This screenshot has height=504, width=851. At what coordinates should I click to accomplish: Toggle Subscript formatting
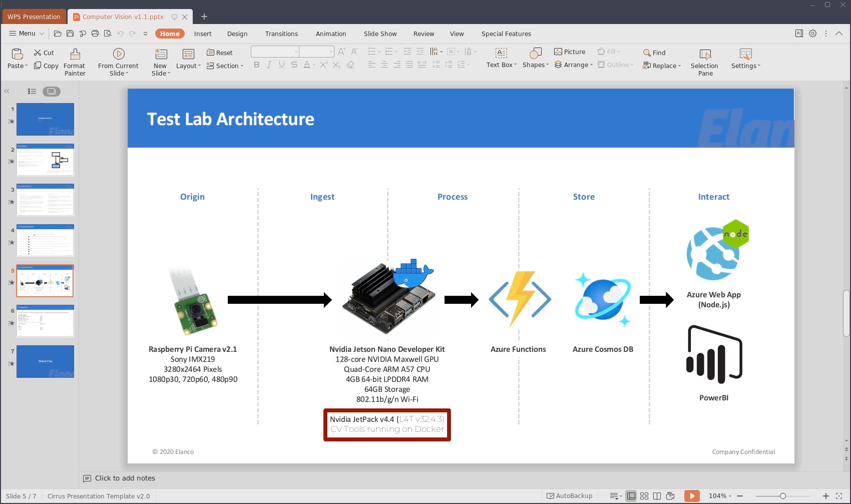pos(337,65)
